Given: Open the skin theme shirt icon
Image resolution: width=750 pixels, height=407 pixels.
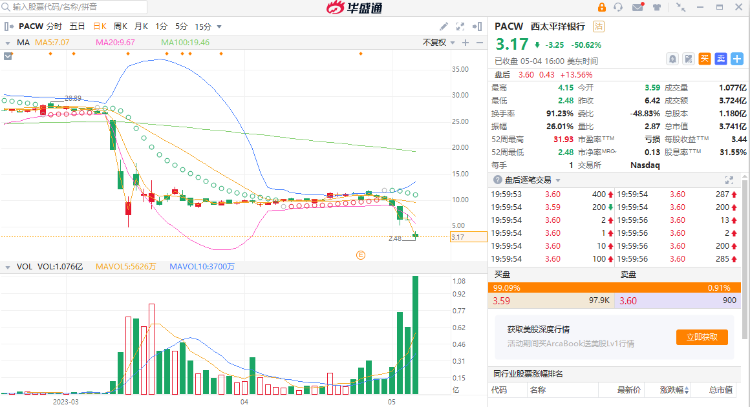Looking at the screenshot, I should (657, 7).
